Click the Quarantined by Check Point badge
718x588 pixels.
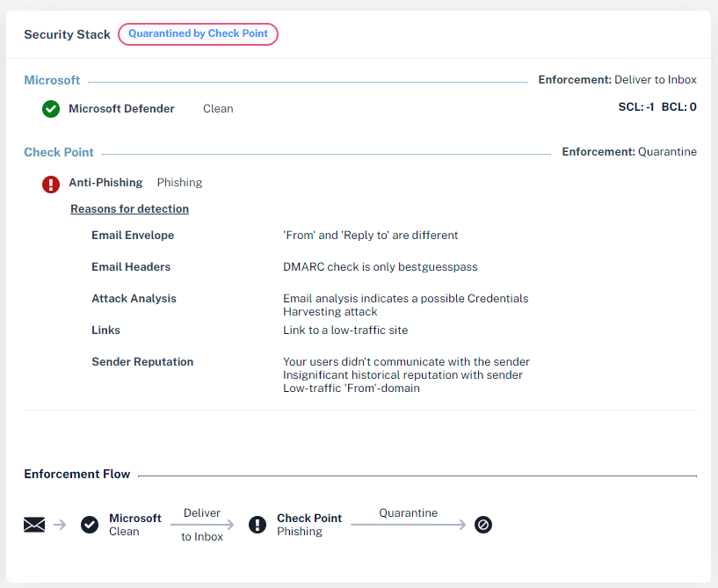(x=199, y=34)
